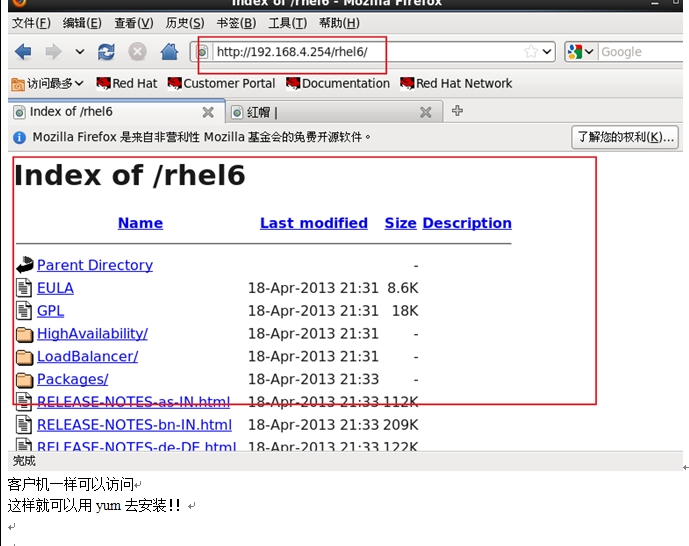The height and width of the screenshot is (546, 689).
Task: Open RELEASE-NOTES-bn-IN.html link
Action: pos(134,425)
